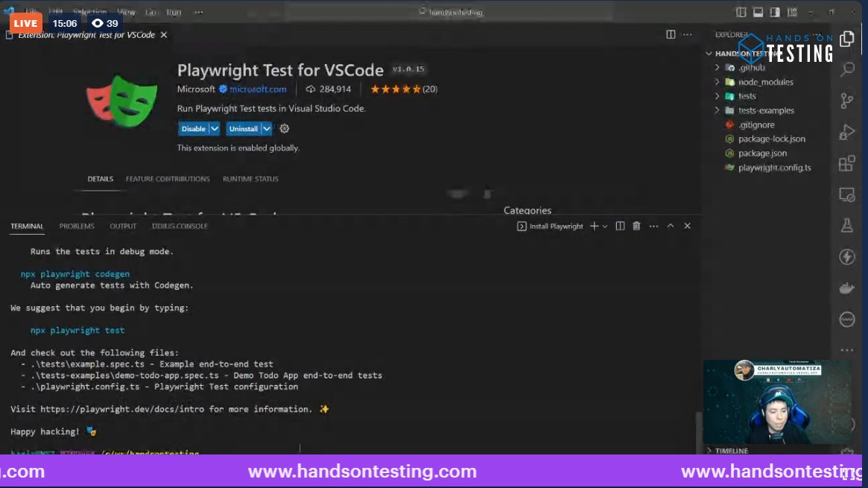
Task: Split the terminal panel
Action: coord(620,226)
